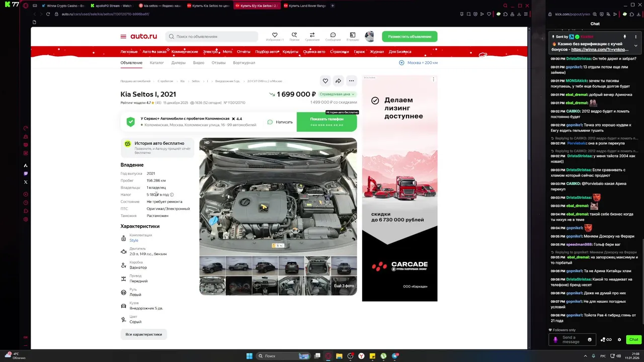Open the Windows Start menu
The height and width of the screenshot is (362, 644).
coord(249,356)
